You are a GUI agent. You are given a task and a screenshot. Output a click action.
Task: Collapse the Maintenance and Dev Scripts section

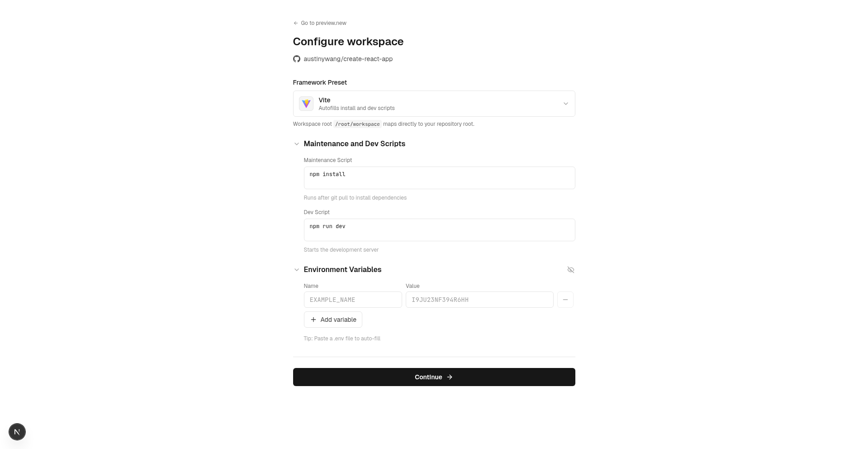tap(297, 144)
